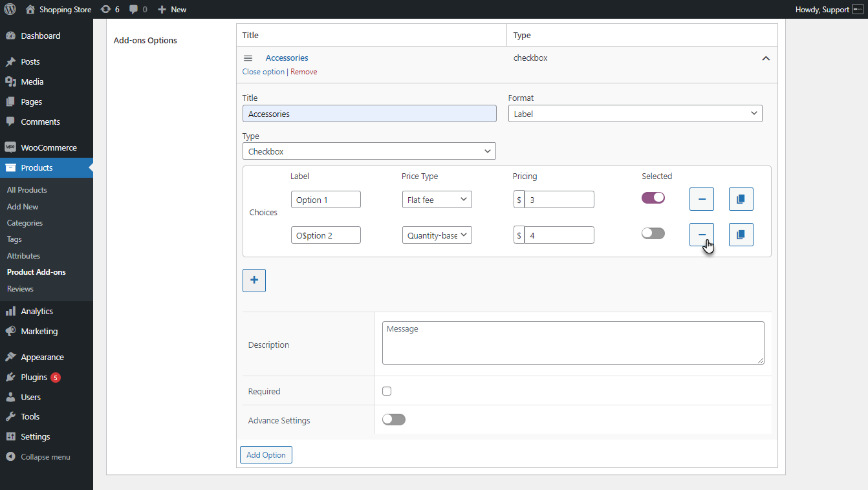Click the WordPress logo icon

pyautogui.click(x=10, y=10)
